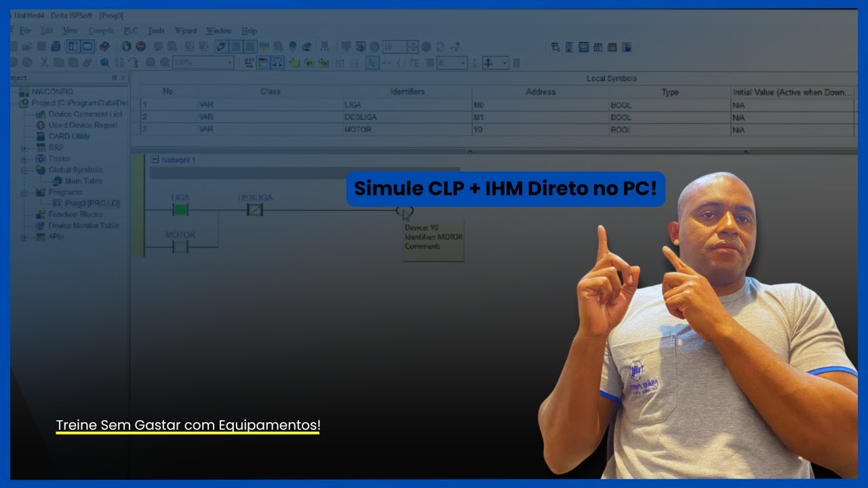Click the open-folder toolbar icon
This screenshot has height=488, width=868.
(27, 47)
